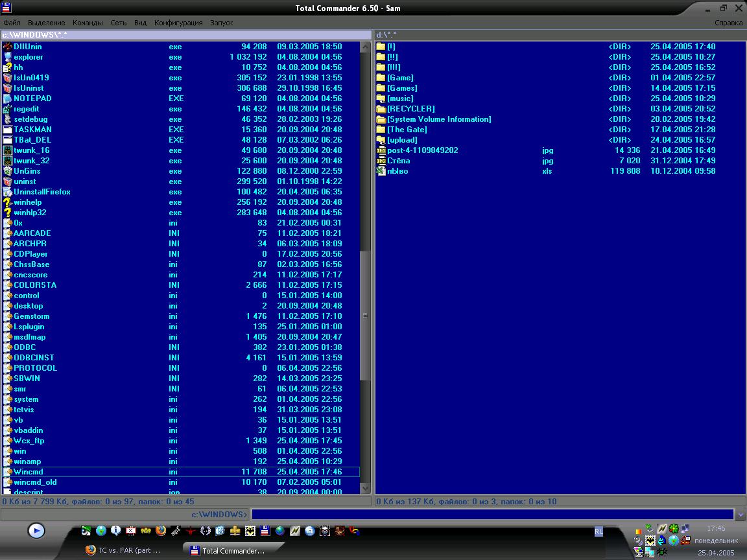The height and width of the screenshot is (560, 747).
Task: Click the d:\*.* path bar
Action: (x=560, y=35)
